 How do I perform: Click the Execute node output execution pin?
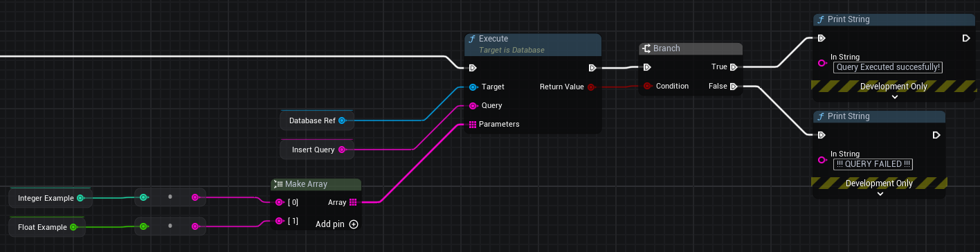tap(592, 68)
